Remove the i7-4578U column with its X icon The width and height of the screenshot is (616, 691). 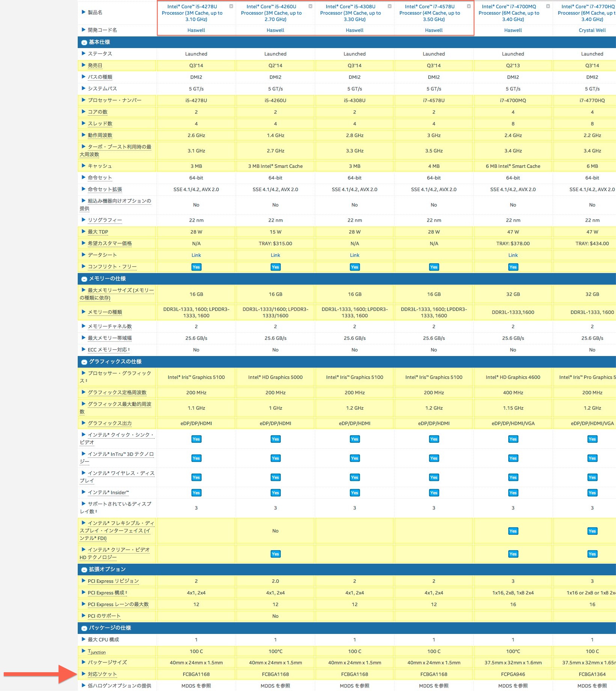pyautogui.click(x=469, y=6)
